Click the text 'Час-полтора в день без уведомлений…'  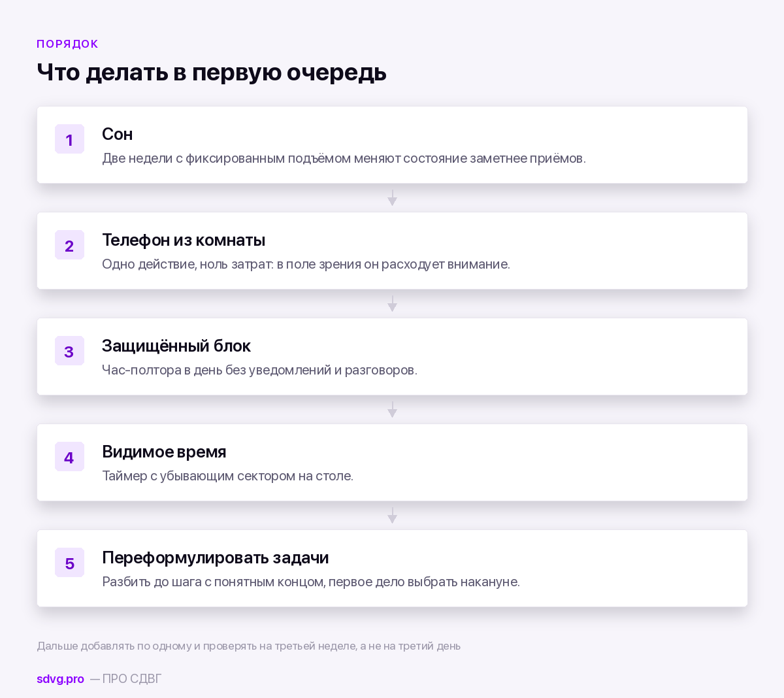tap(259, 370)
